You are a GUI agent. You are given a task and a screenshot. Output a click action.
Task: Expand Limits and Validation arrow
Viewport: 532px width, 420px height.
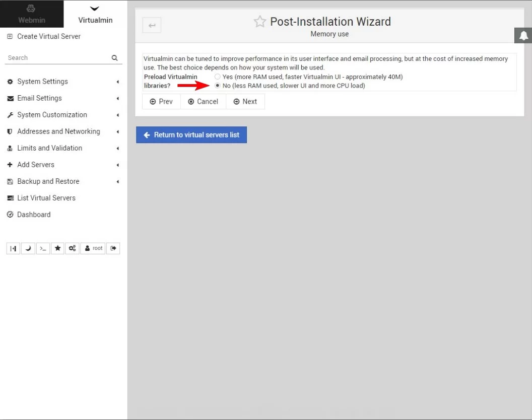pos(118,148)
